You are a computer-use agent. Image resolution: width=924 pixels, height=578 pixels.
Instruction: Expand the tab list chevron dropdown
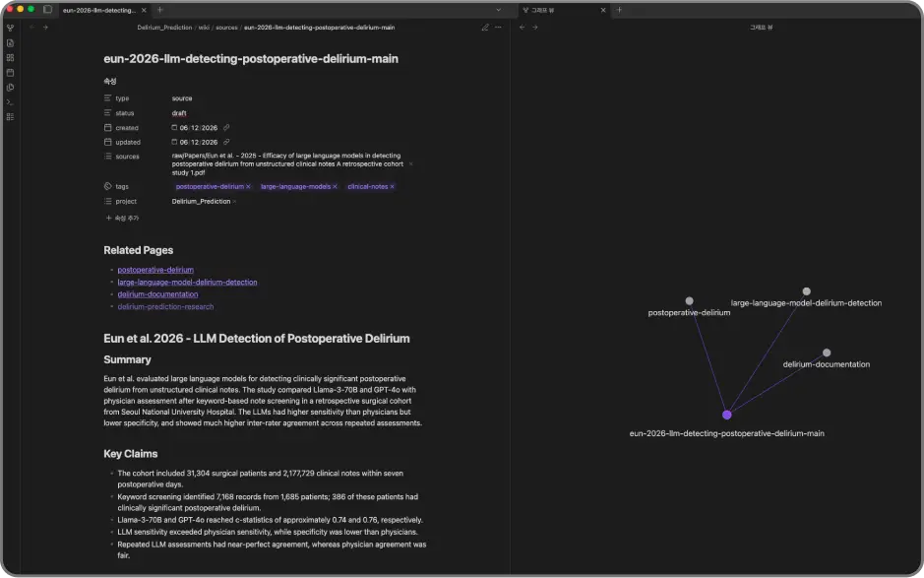pyautogui.click(x=499, y=10)
